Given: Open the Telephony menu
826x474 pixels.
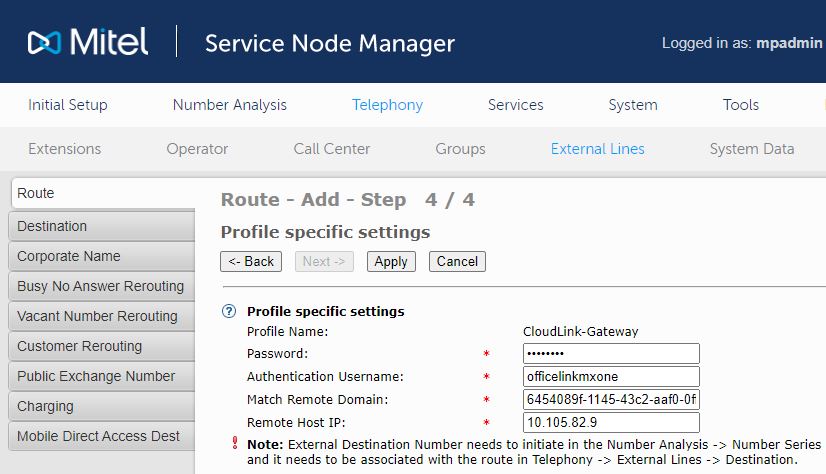Looking at the screenshot, I should click(x=387, y=105).
